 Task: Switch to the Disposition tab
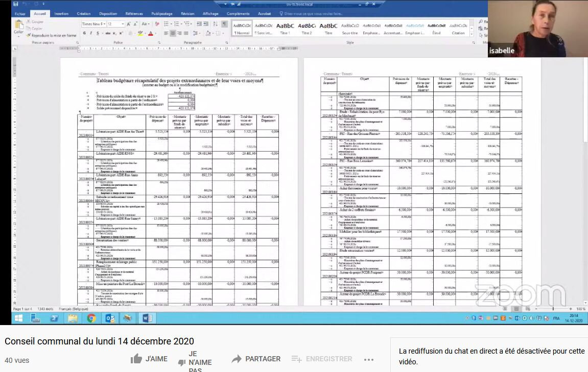click(108, 13)
